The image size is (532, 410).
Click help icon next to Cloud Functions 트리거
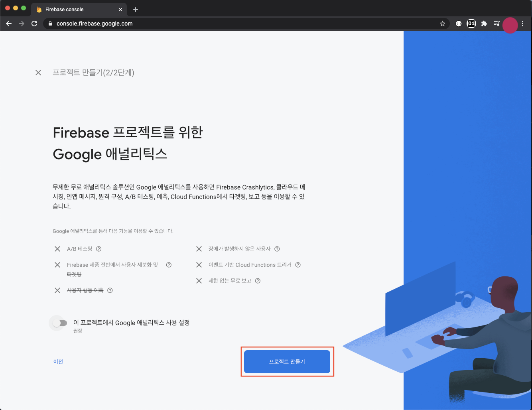pos(298,265)
